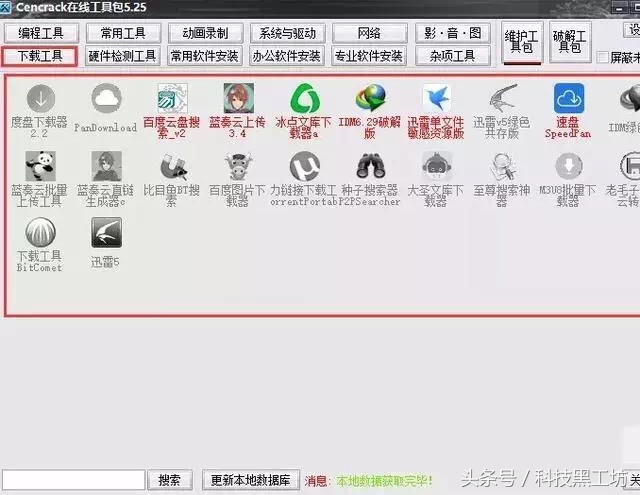Open BitComet 下载工具 icon
Viewport: 640px width, 495px height.
(40, 232)
